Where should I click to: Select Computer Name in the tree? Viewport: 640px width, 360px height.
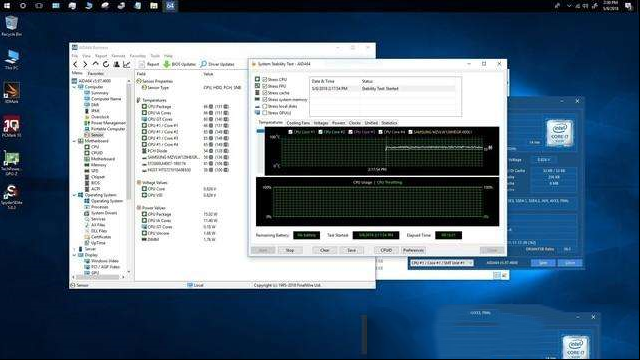click(102, 99)
